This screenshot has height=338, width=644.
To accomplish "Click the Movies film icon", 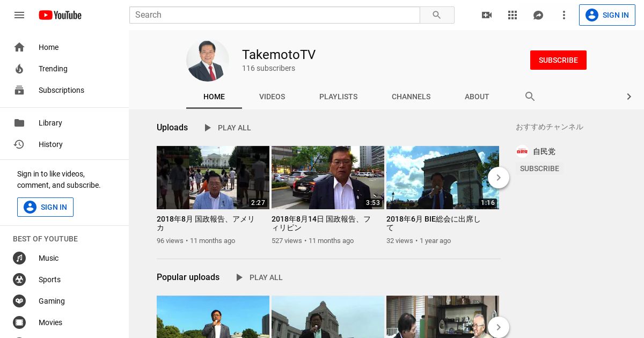I will click(19, 322).
